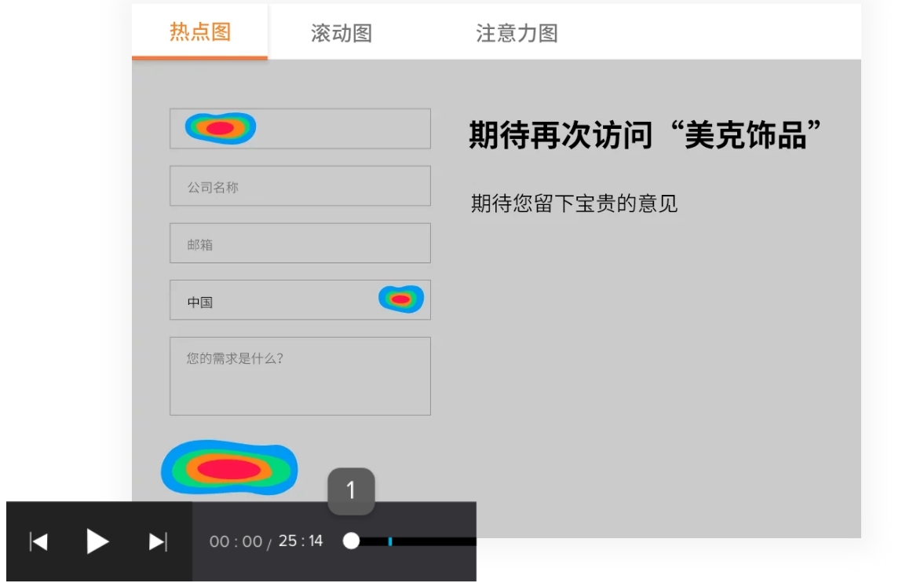Screen dimensions: 924x583
Task: Click the marker labeled 1 above the timeline
Action: click(x=351, y=491)
